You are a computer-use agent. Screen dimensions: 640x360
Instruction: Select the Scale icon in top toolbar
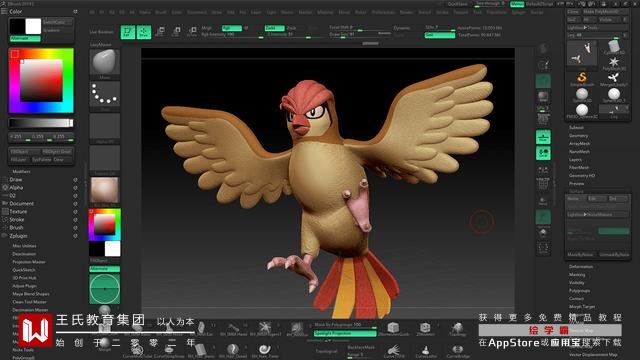click(176, 31)
